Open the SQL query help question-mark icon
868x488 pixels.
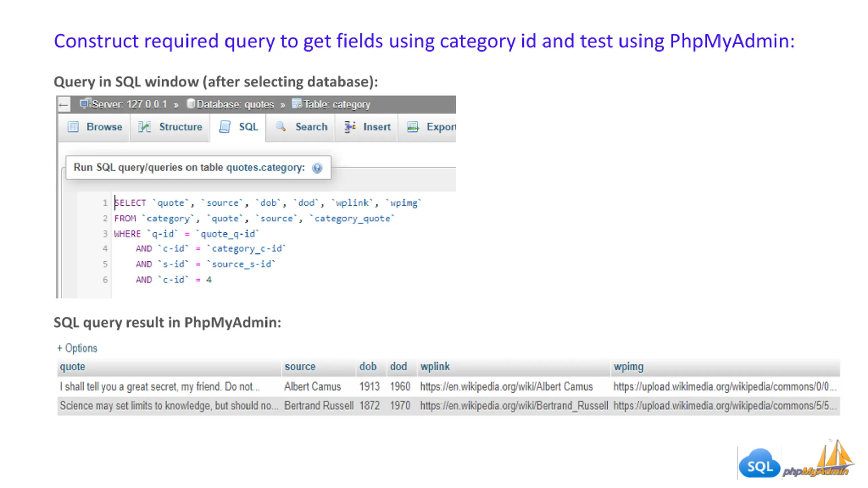click(x=317, y=168)
